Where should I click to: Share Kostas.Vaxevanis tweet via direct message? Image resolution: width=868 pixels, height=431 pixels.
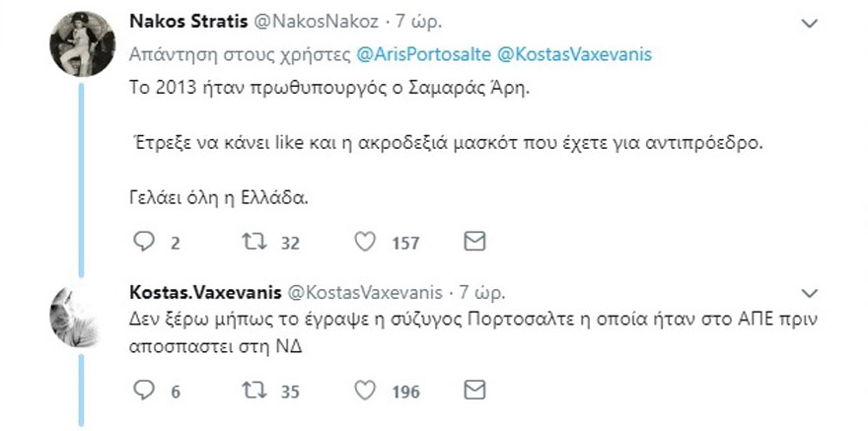pos(474,391)
